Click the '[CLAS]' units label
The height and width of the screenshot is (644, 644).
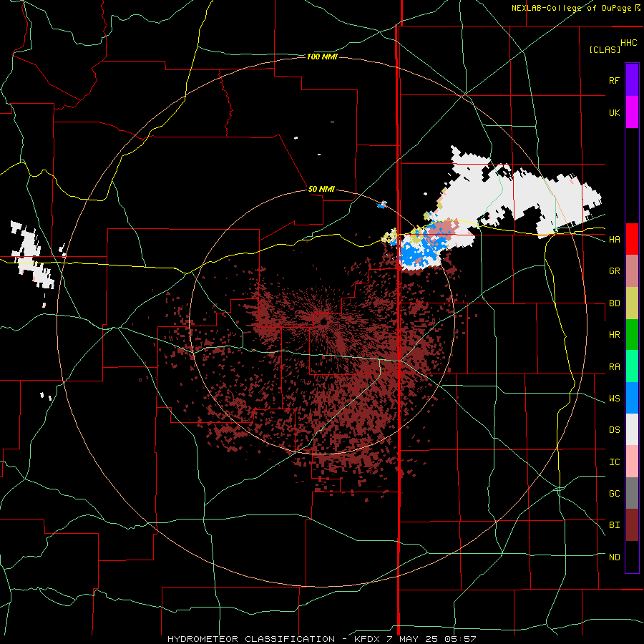(605, 49)
